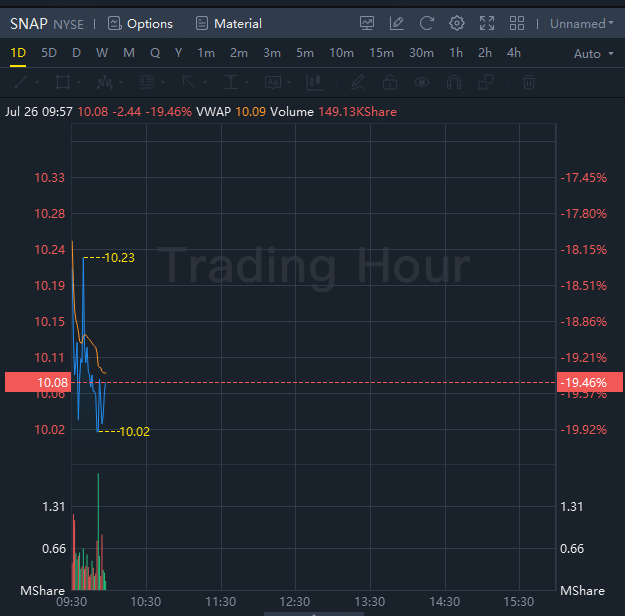Click the SNAP ticker symbol
Viewport: 625px width, 616px height.
[x=29, y=24]
